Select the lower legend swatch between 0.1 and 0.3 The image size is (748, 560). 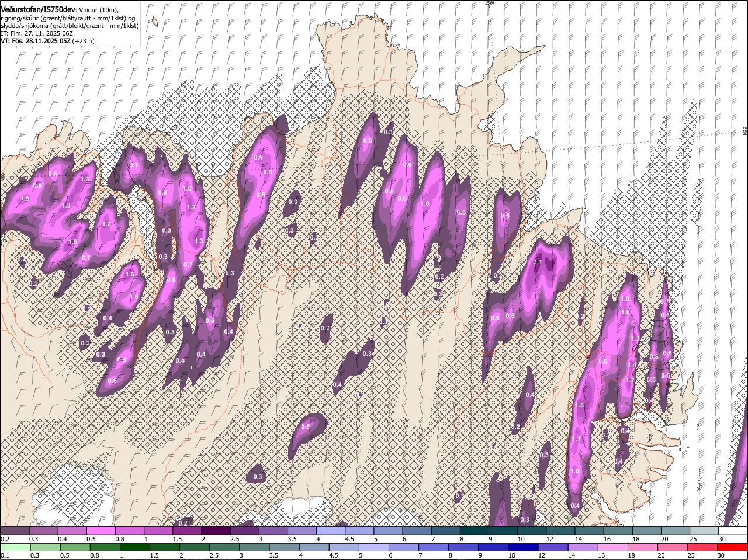point(15,547)
